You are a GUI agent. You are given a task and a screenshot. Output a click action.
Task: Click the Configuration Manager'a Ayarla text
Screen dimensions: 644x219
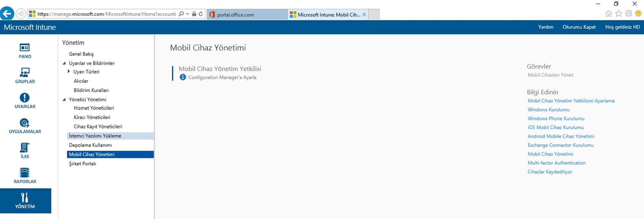point(222,77)
